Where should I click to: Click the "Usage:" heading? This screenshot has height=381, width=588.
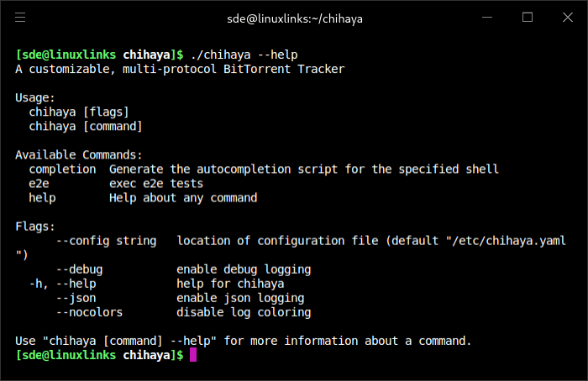pos(35,97)
